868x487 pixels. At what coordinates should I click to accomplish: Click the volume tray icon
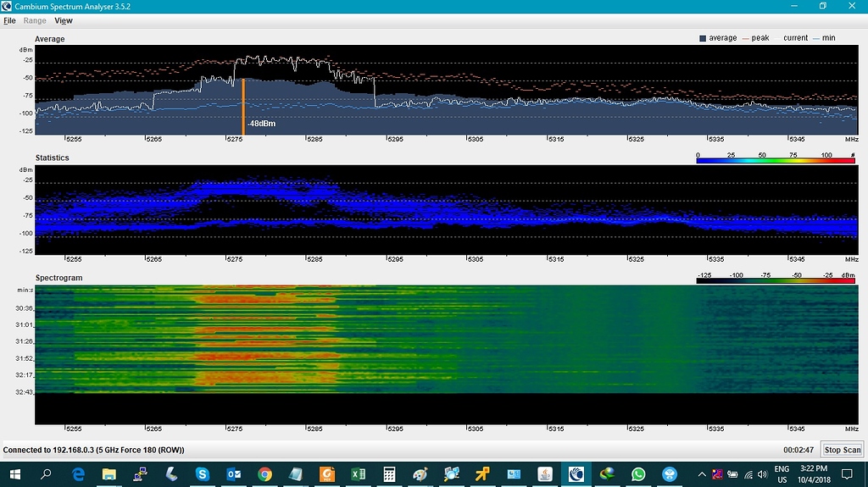click(763, 474)
